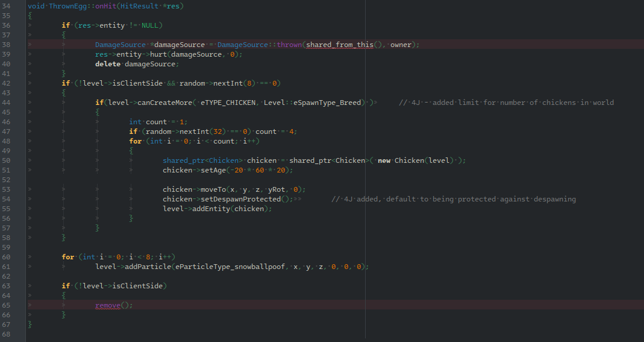Click nextInt(8) on line 42
This screenshot has height=342, width=644.
coord(234,83)
